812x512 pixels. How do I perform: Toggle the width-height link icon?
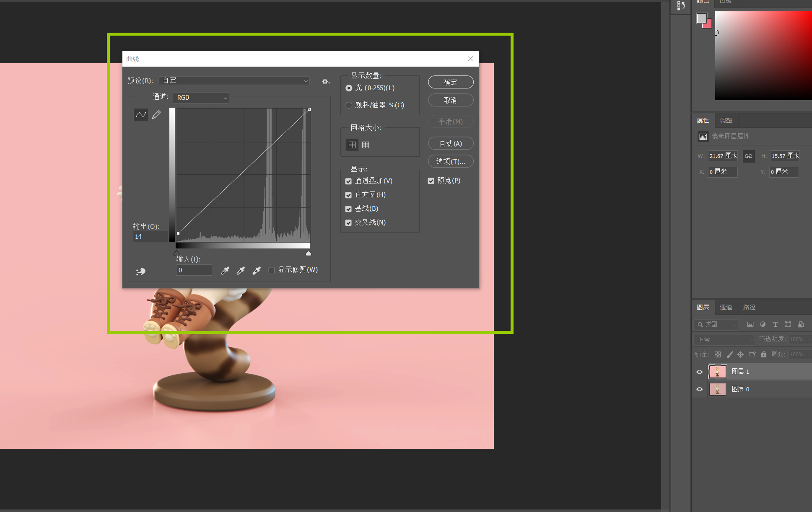[749, 156]
